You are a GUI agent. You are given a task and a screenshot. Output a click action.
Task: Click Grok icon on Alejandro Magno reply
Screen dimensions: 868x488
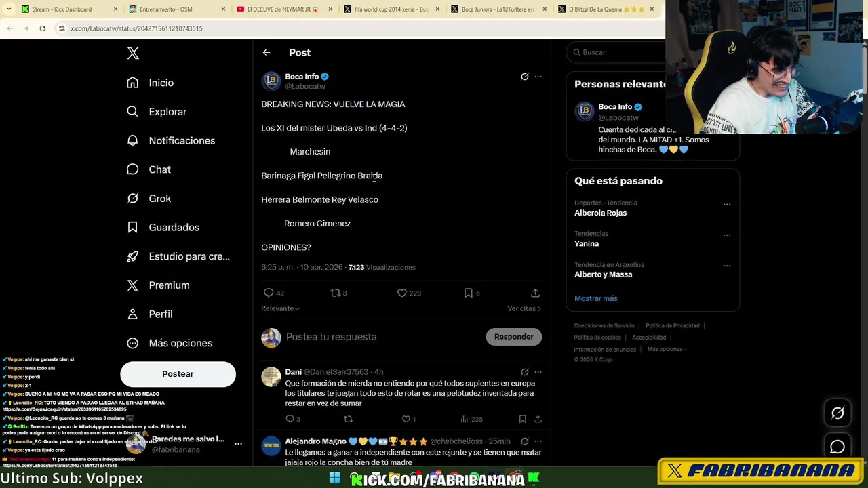[x=525, y=441]
